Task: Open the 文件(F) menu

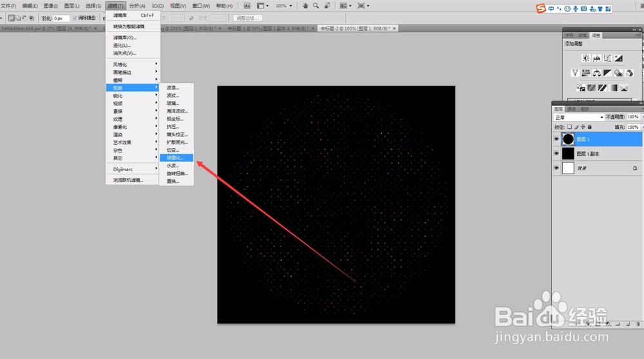Action: pyautogui.click(x=8, y=6)
